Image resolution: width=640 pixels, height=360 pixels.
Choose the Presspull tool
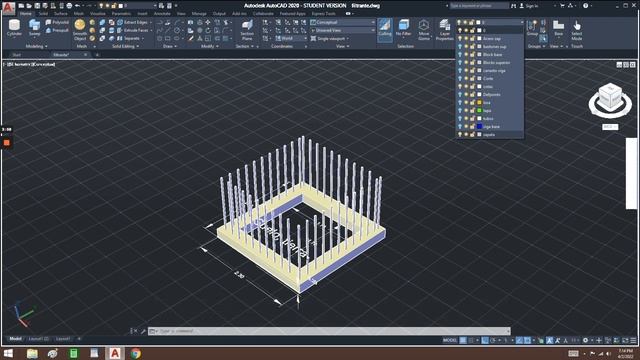coord(57,30)
